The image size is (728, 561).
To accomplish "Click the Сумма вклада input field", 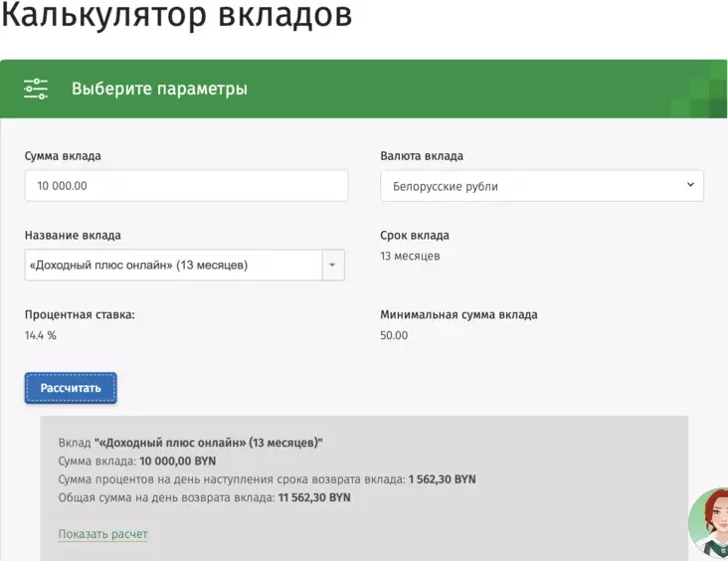I will point(186,186).
